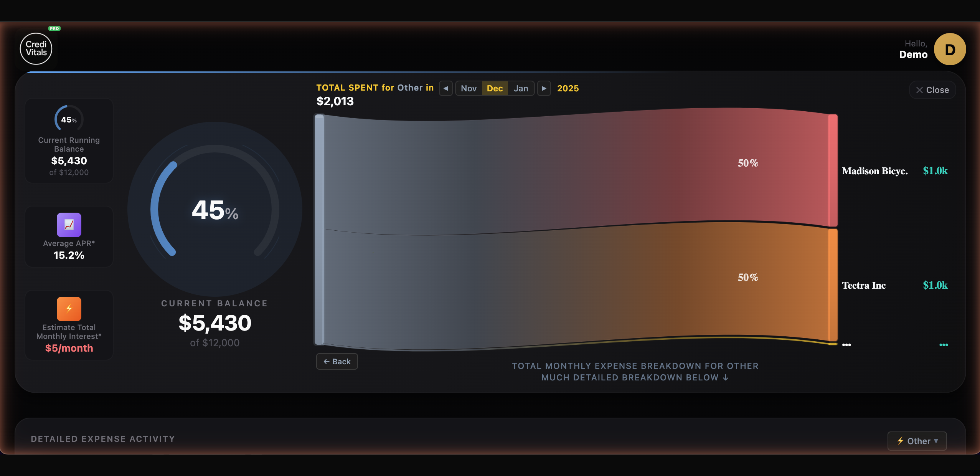The image size is (980, 476).
Task: Click the purple Average APR chart icon
Action: click(x=69, y=225)
